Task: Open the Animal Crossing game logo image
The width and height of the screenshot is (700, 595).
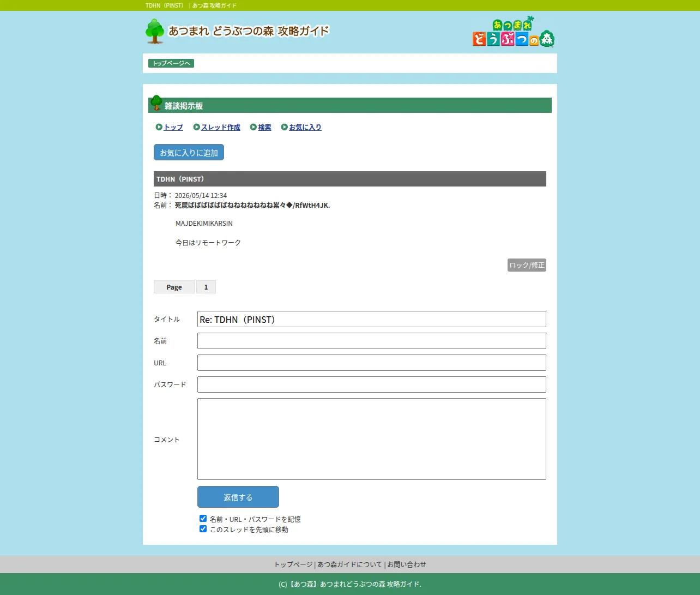Action: click(x=513, y=32)
